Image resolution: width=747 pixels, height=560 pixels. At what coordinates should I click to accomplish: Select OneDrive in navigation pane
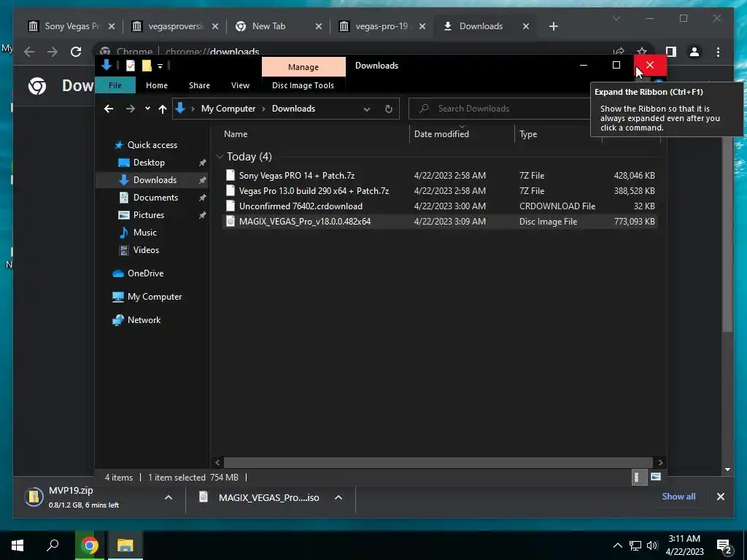coord(145,273)
